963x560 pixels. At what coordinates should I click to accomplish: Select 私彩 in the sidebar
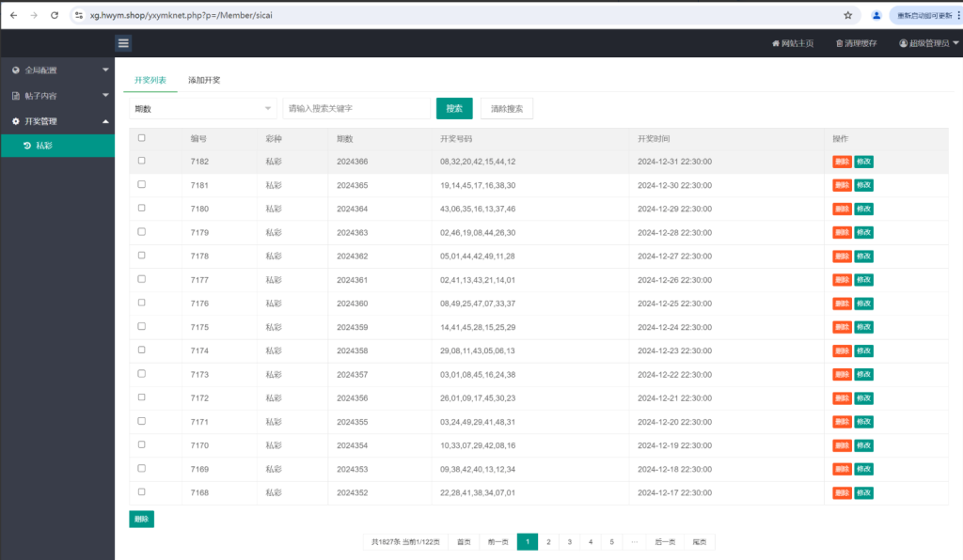(57, 146)
